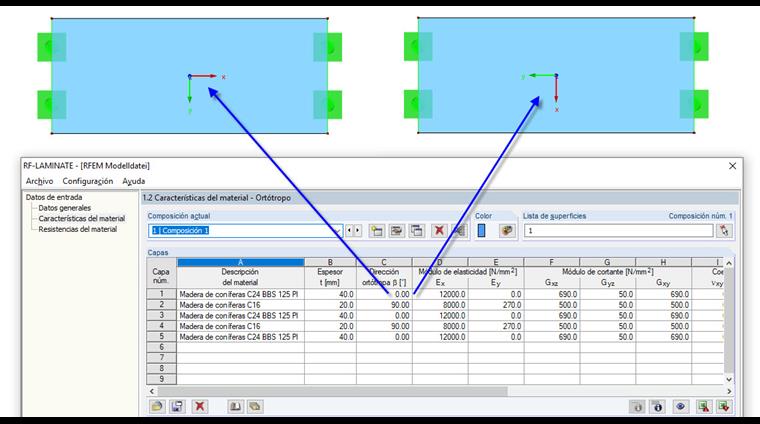Click the save floppy disk icon below the table
This screenshot has height=424, width=760.
click(177, 407)
